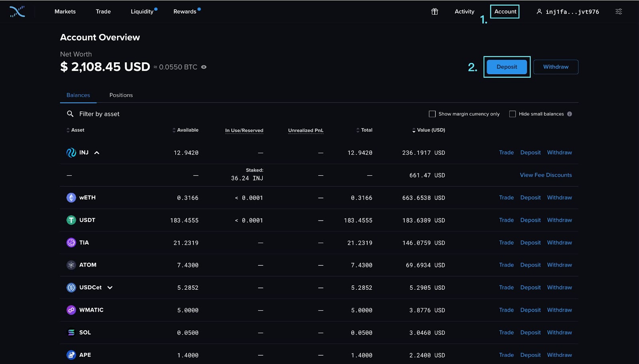Open the gift rewards icon
The height and width of the screenshot is (364, 639).
click(x=435, y=12)
